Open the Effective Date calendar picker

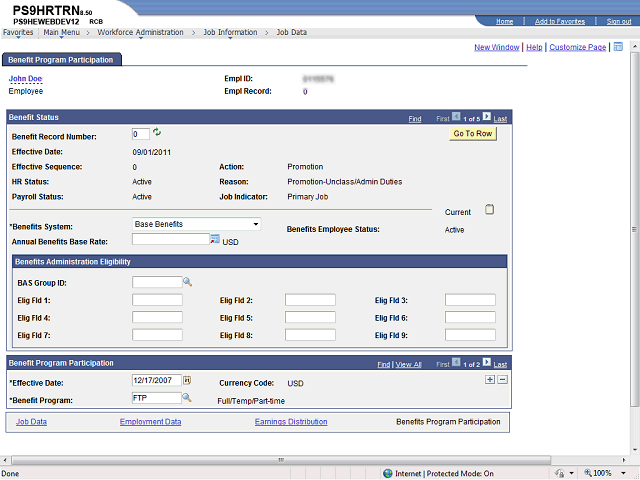[187, 380]
